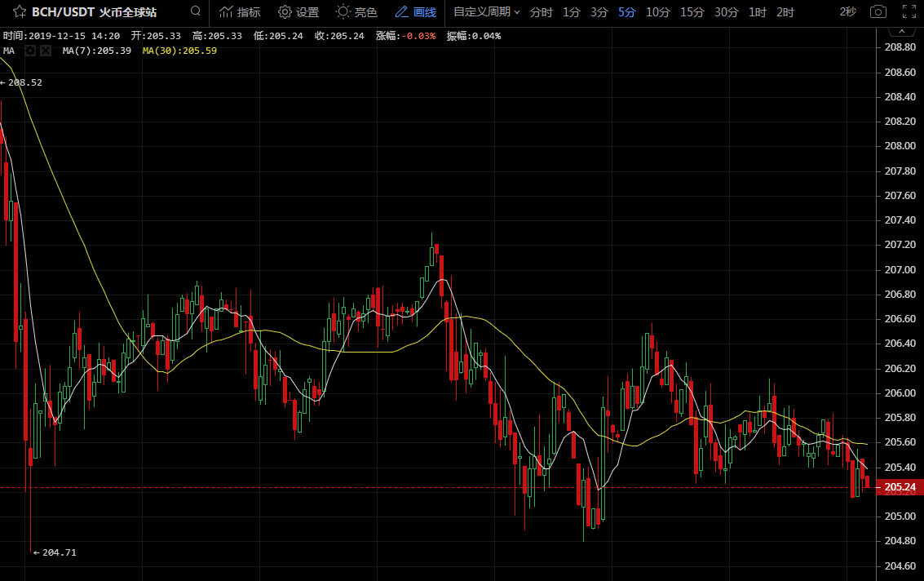Click the BCH/USDT 火币全球站 title
The height and width of the screenshot is (581, 924).
[x=95, y=11]
